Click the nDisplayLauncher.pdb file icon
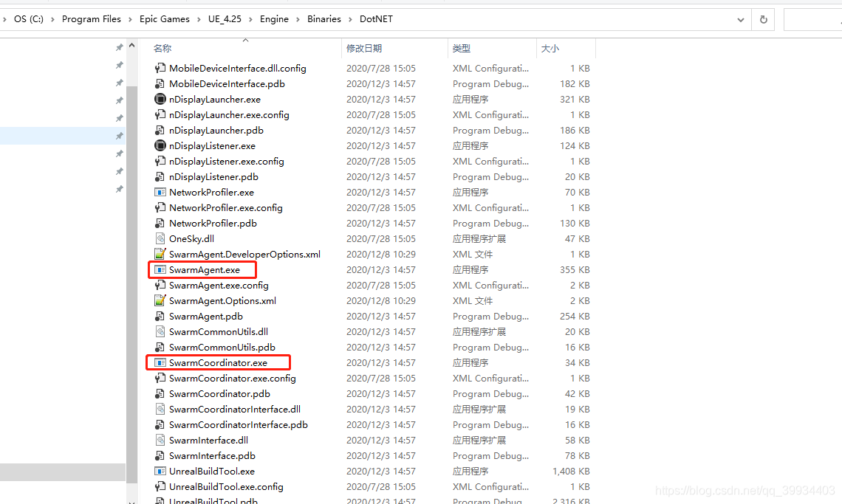Image resolution: width=842 pixels, height=504 pixels. click(x=160, y=131)
